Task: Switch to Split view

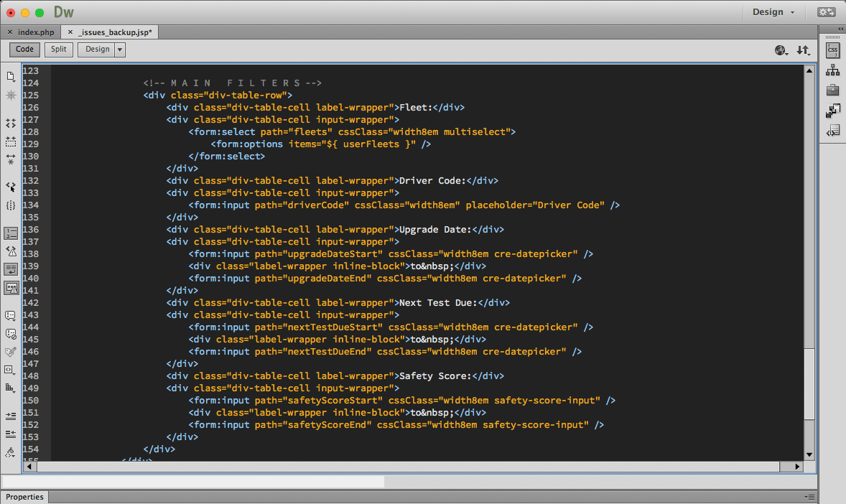Action: tap(59, 50)
